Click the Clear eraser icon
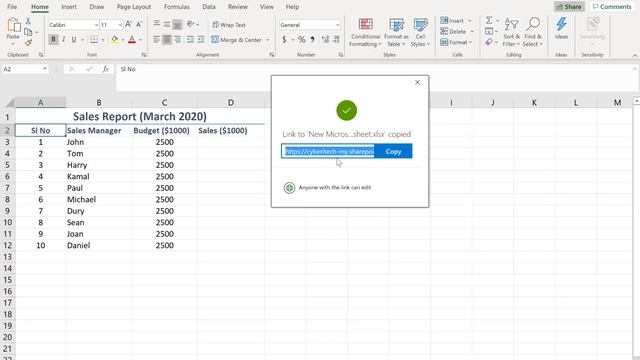The height and width of the screenshot is (360, 640). 489,42
